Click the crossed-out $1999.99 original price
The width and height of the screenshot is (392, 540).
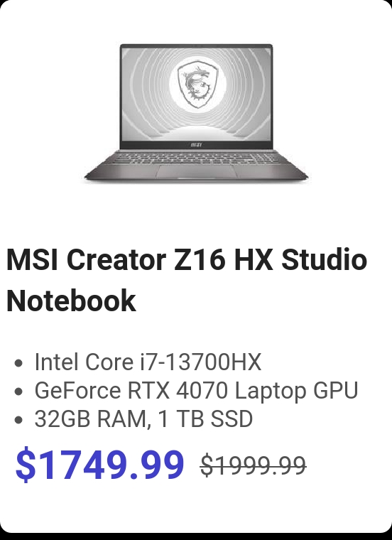[x=254, y=465]
